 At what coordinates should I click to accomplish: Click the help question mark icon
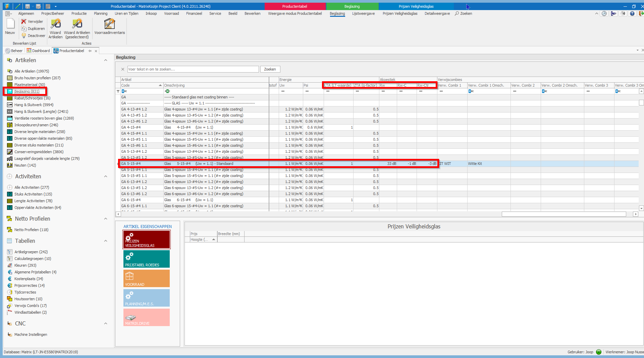coord(632,14)
